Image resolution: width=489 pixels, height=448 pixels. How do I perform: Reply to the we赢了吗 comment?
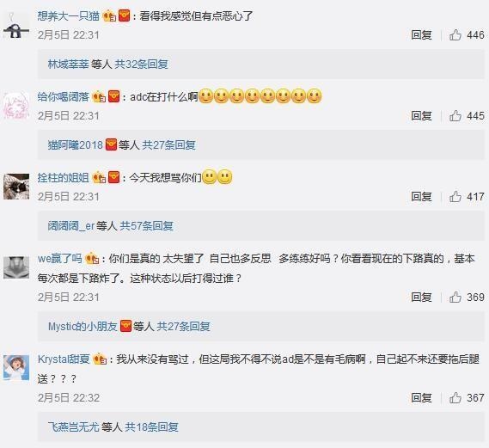[421, 297]
